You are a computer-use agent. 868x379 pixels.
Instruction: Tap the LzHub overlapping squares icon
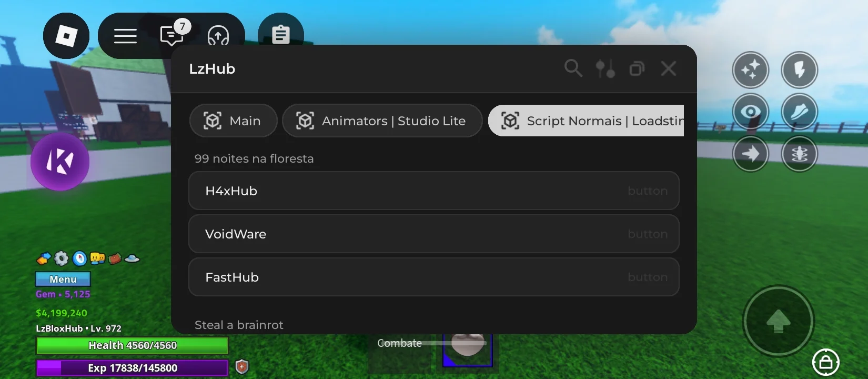[637, 68]
